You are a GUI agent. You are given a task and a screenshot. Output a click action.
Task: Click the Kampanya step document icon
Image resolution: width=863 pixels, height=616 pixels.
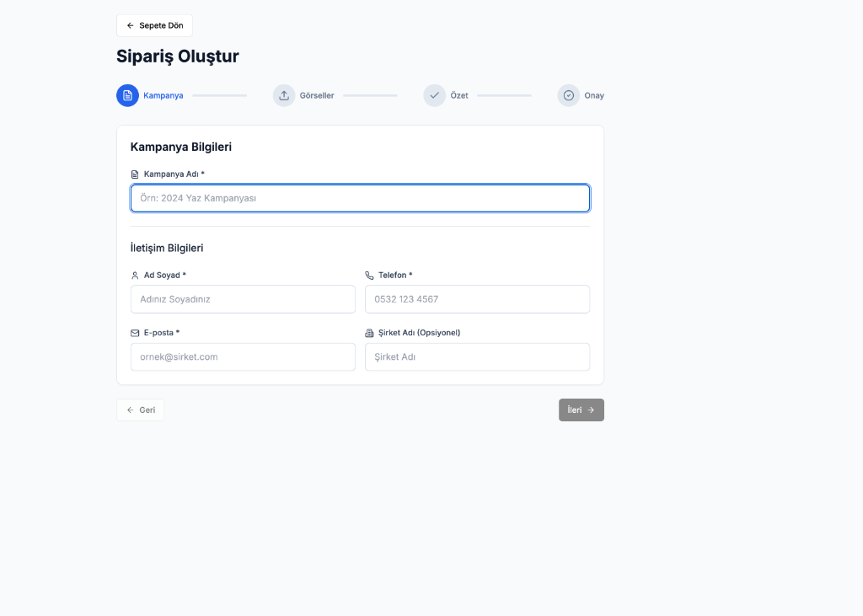[127, 95]
